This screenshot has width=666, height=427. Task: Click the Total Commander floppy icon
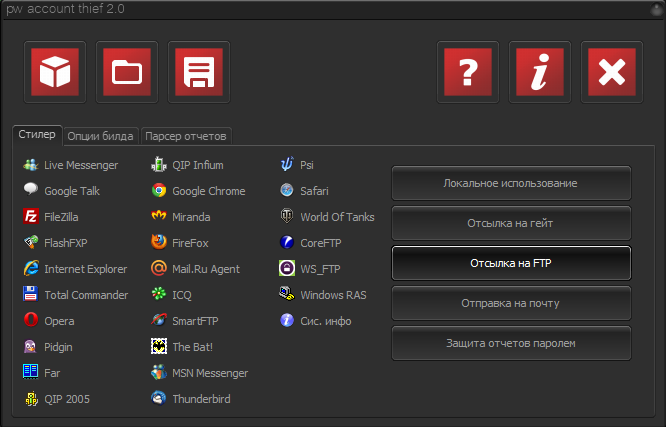[31, 294]
